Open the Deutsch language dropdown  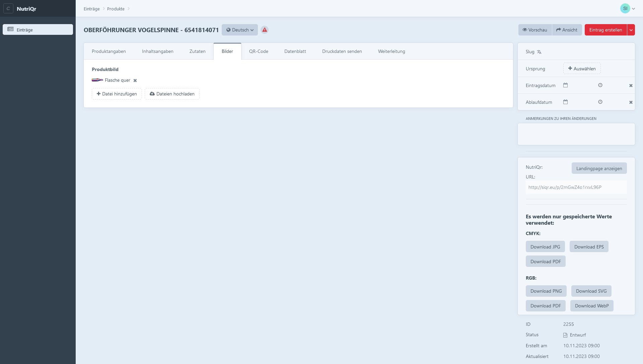239,30
